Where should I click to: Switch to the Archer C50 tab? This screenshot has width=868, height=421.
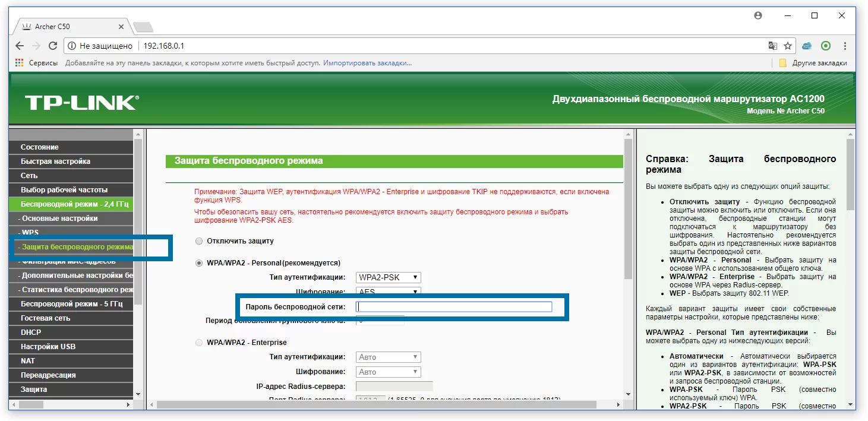pyautogui.click(x=71, y=27)
